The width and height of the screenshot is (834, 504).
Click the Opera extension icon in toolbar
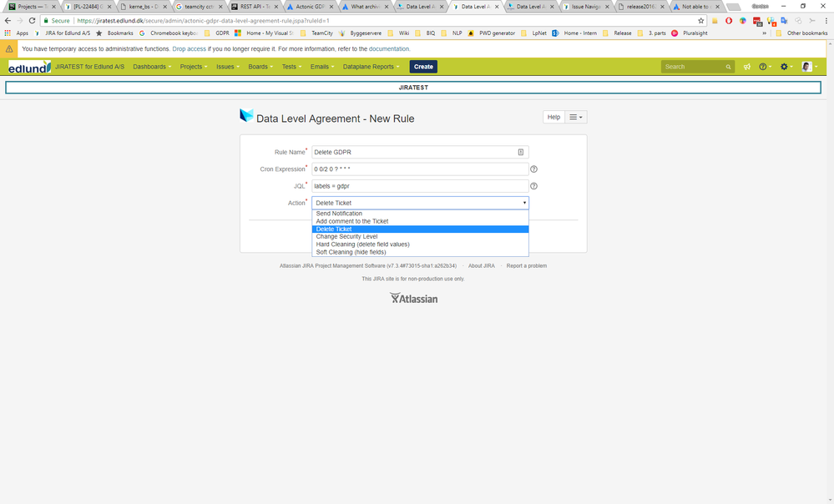click(x=729, y=21)
